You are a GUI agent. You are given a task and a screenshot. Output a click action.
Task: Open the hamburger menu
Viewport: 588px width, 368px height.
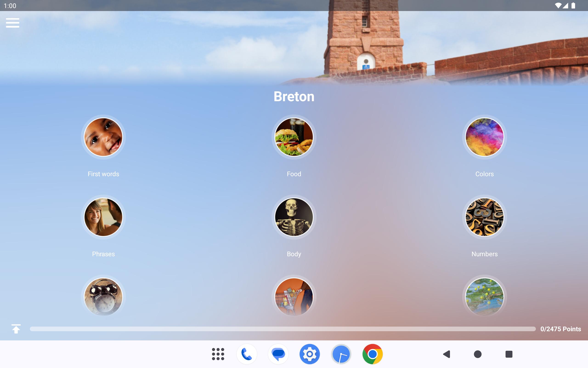coord(13,23)
